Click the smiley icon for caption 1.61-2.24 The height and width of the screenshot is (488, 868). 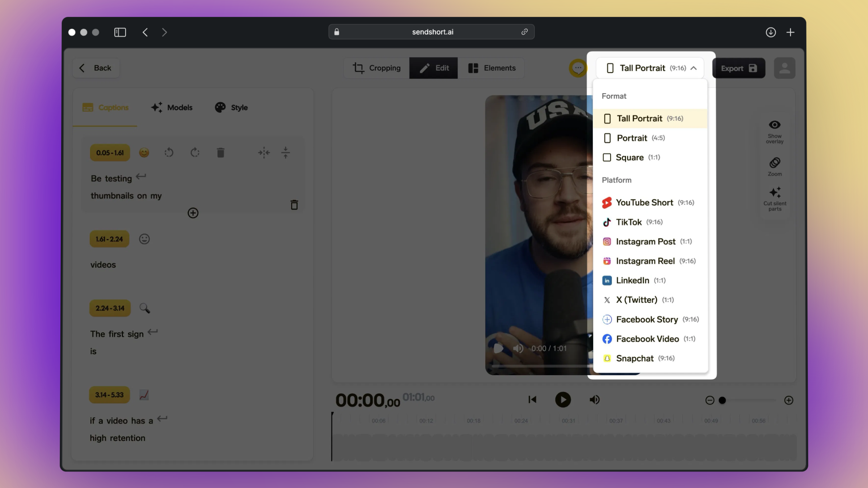tap(144, 239)
